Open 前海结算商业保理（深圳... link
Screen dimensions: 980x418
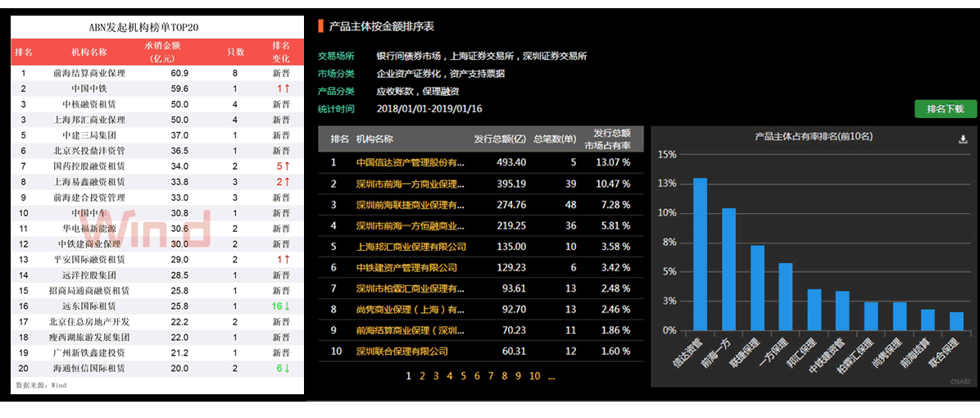pos(410,330)
